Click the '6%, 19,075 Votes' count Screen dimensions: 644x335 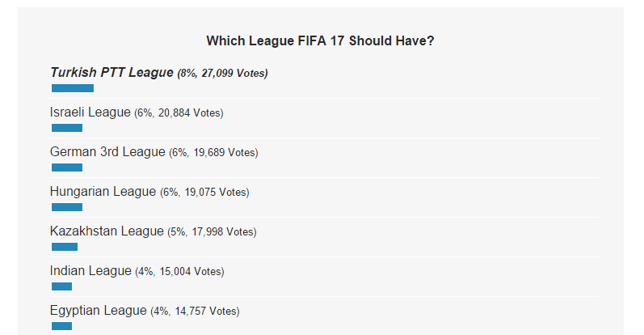pos(204,193)
